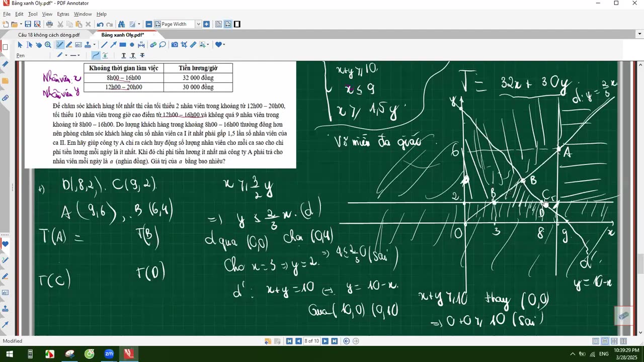The width and height of the screenshot is (644, 362).
Task: Select the Measure distance tool
Action: pyautogui.click(x=141, y=45)
